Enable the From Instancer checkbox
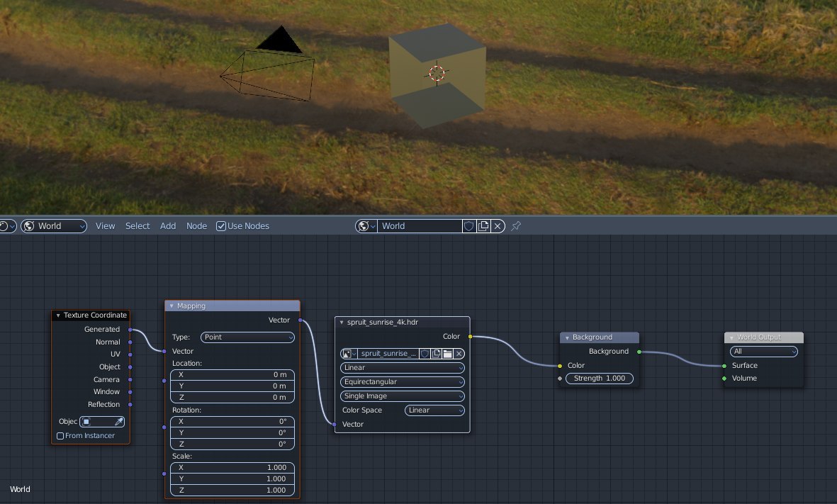Viewport: 837px width, 504px height. tap(60, 436)
